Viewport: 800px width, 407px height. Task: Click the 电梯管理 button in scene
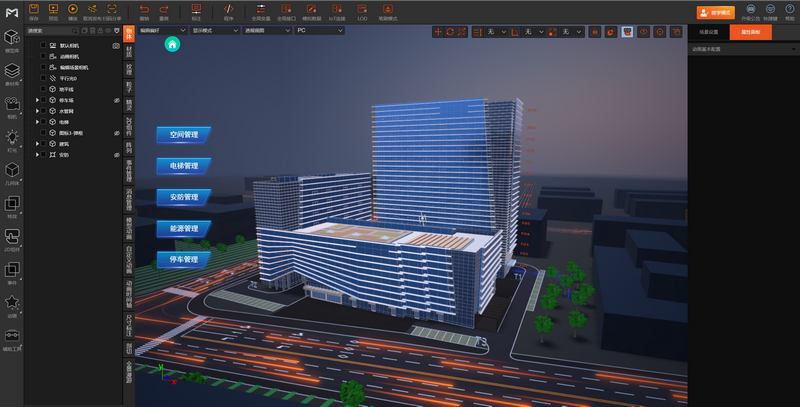point(184,165)
